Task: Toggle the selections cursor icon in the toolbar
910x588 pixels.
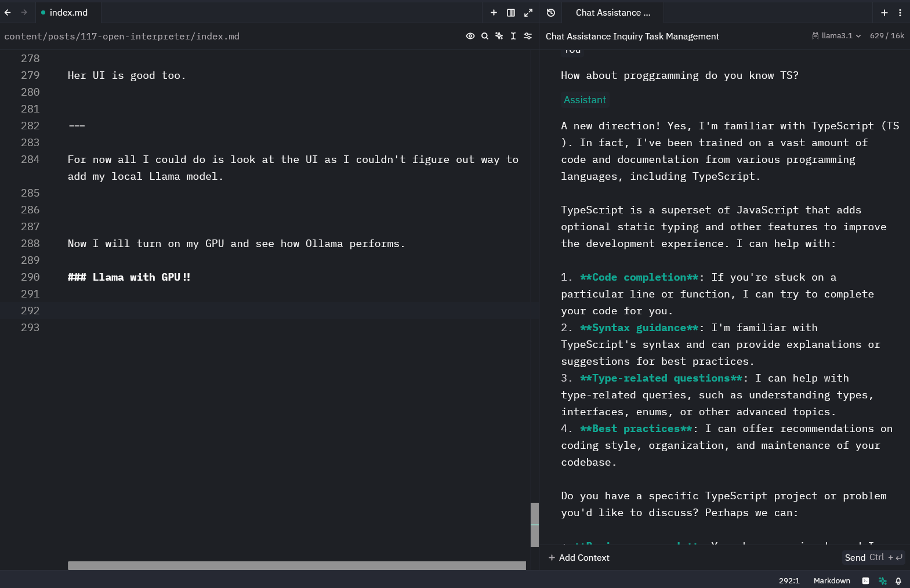Action: 513,36
